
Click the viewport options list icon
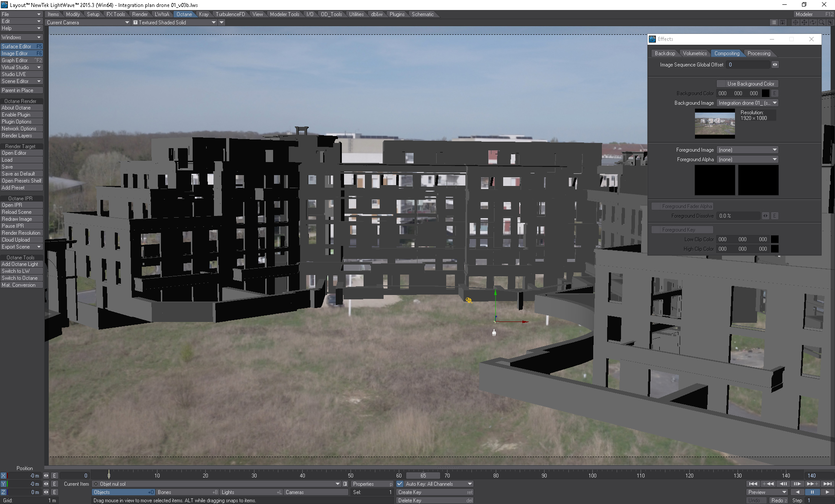coord(774,22)
